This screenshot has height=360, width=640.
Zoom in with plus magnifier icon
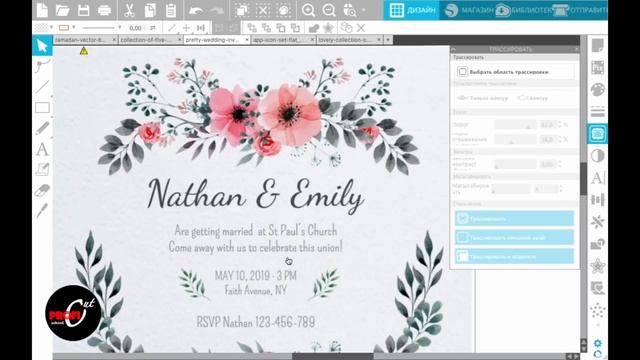(308, 10)
